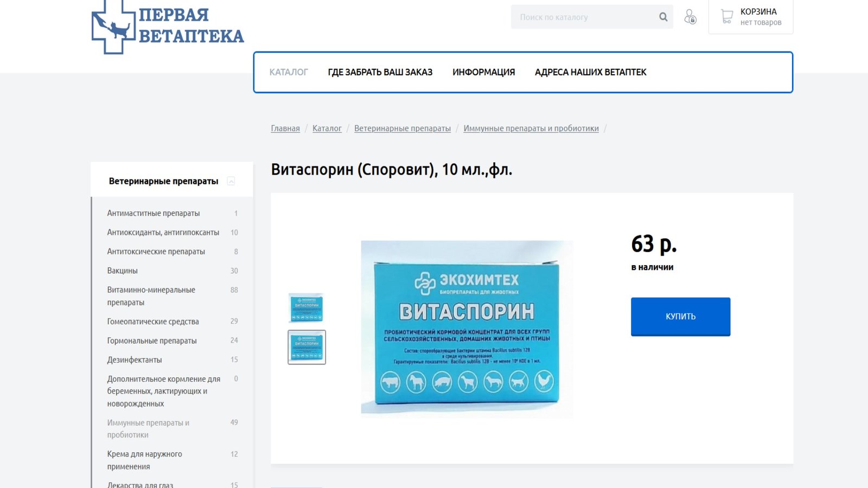Open Иммунные препараты и пробиотики breadcrumb

pos(531,129)
